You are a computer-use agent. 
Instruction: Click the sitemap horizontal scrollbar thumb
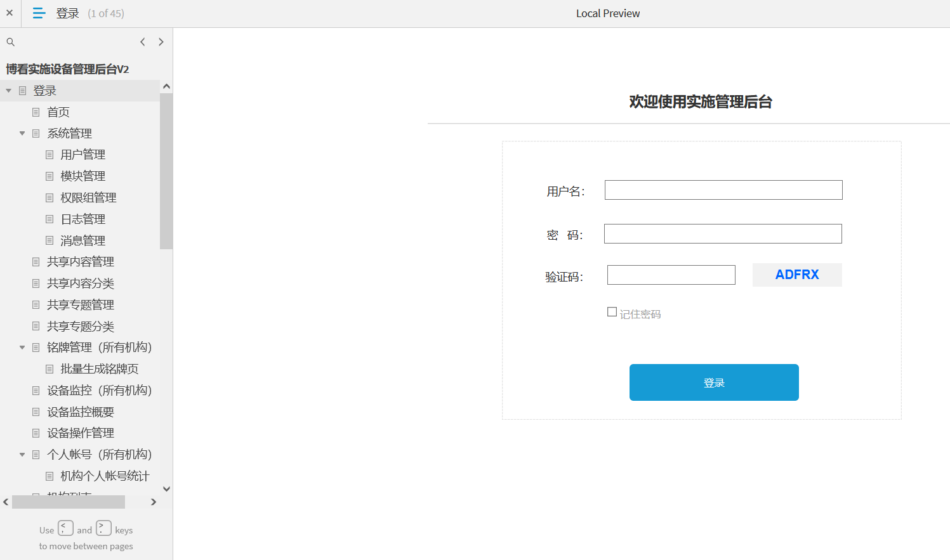point(69,502)
